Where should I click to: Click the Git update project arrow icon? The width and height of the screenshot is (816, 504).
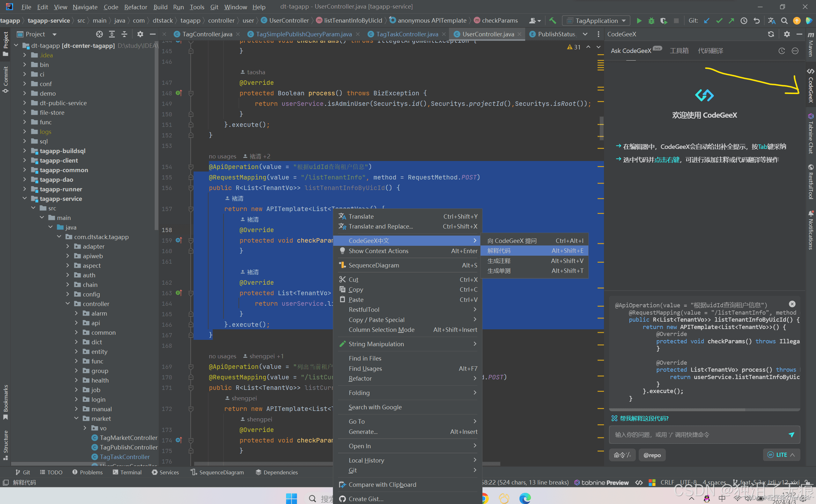[x=706, y=21]
